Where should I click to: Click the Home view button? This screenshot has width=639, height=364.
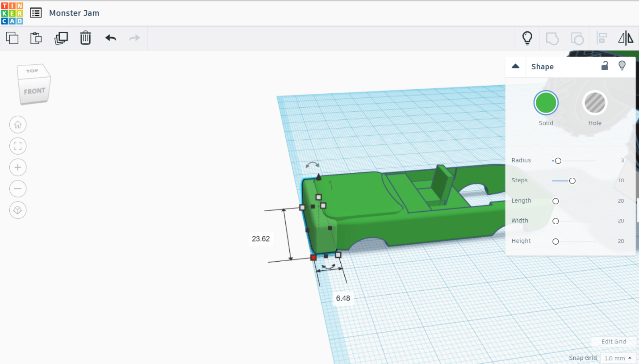[18, 125]
